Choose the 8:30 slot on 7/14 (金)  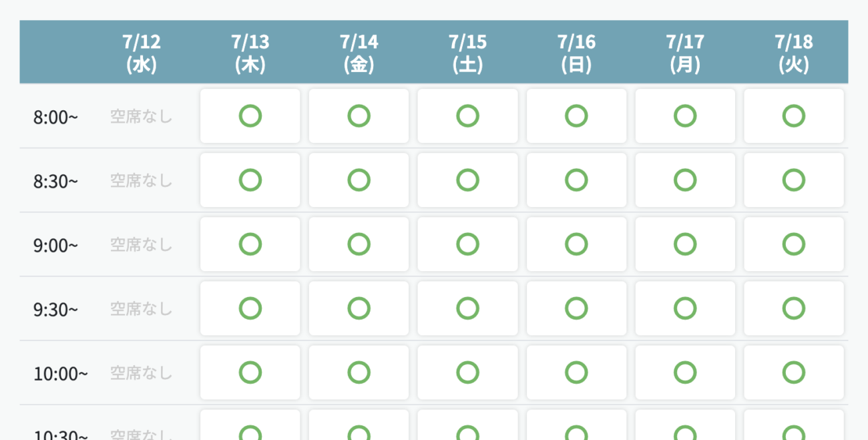coord(359,180)
